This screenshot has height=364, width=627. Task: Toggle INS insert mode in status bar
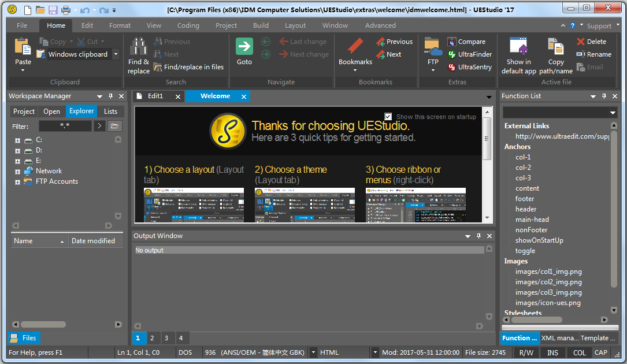coord(552,352)
